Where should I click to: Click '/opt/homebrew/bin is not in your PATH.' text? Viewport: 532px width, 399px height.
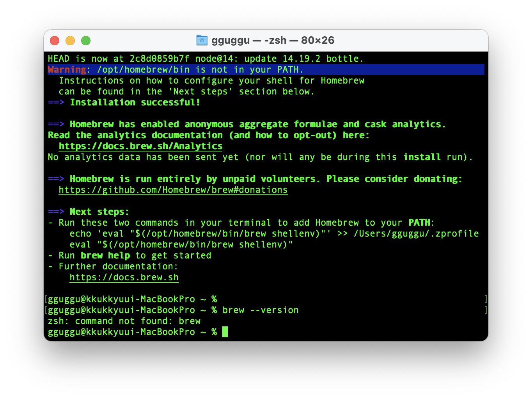point(200,69)
